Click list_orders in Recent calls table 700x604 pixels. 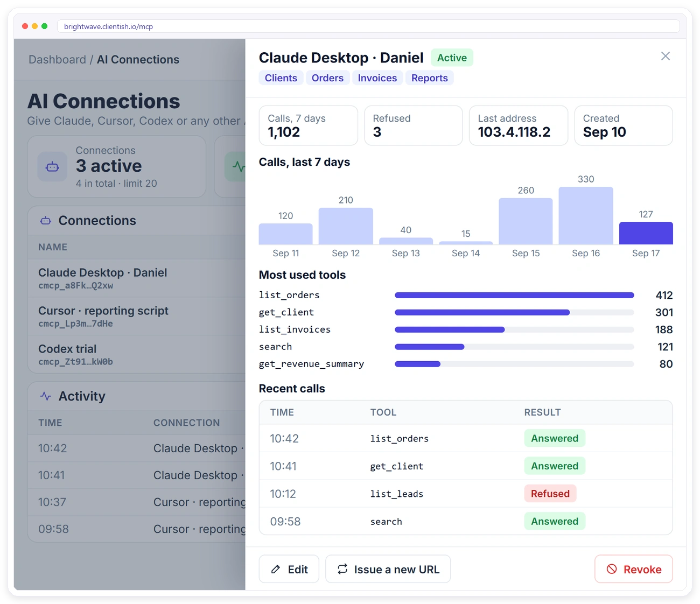400,439
